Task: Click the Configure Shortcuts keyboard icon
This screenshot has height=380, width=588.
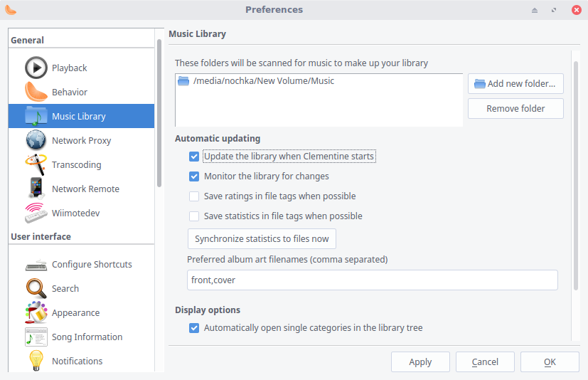Action: pyautogui.click(x=36, y=265)
